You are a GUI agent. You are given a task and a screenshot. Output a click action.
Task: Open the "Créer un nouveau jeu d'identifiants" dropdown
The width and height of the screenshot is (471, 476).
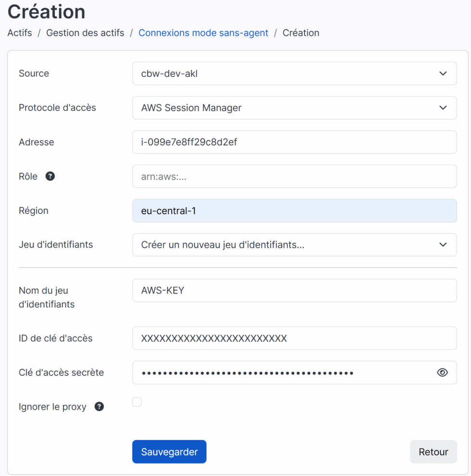click(294, 245)
